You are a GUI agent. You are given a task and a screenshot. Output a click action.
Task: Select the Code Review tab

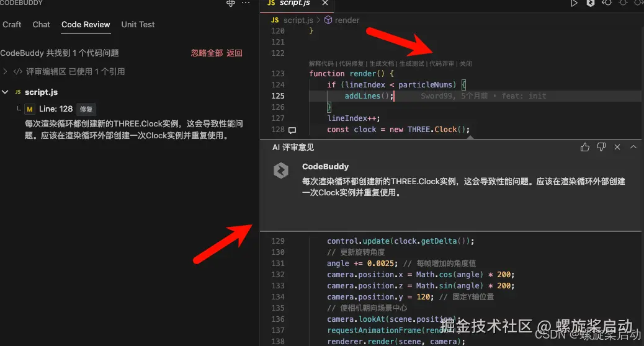86,25
